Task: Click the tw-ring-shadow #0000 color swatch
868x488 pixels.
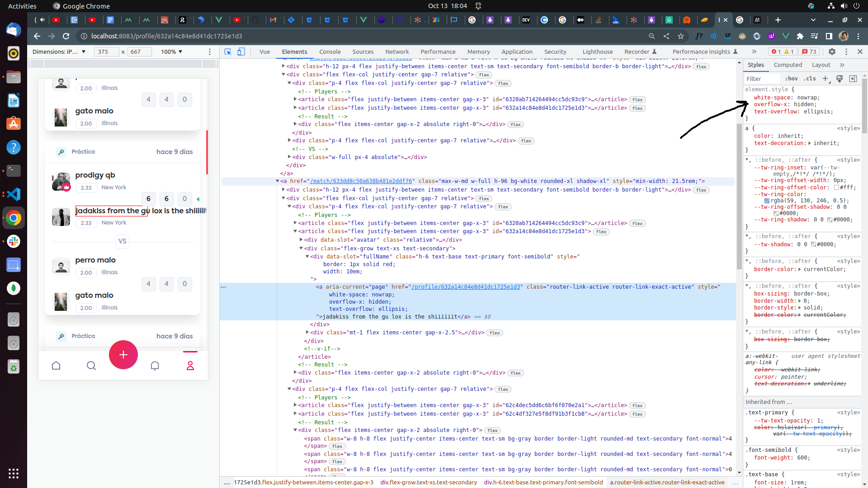Action: pyautogui.click(x=830, y=220)
